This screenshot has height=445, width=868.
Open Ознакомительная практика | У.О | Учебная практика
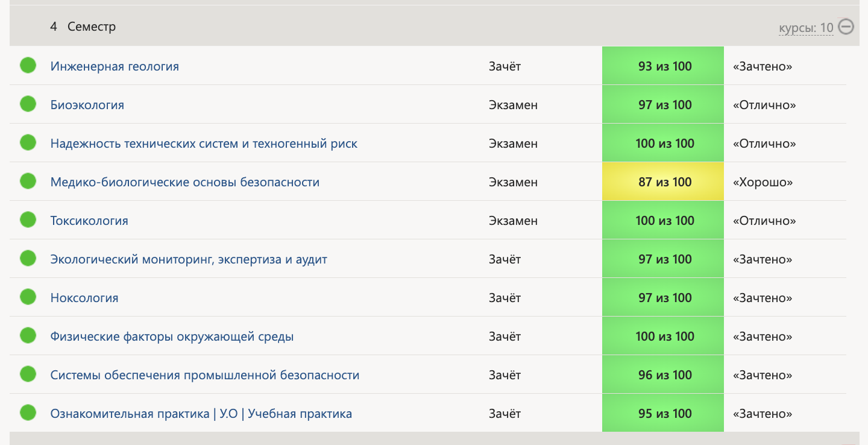pyautogui.click(x=201, y=414)
